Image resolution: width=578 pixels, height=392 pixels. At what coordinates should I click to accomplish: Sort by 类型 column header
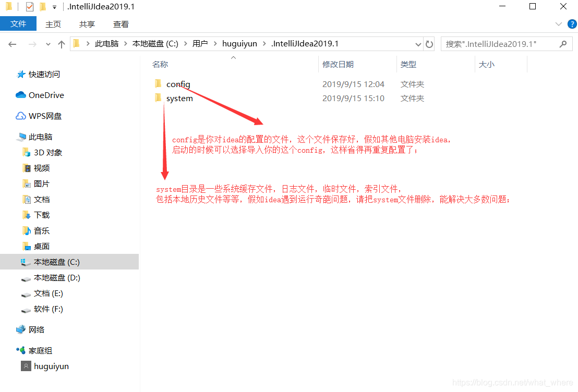click(408, 65)
